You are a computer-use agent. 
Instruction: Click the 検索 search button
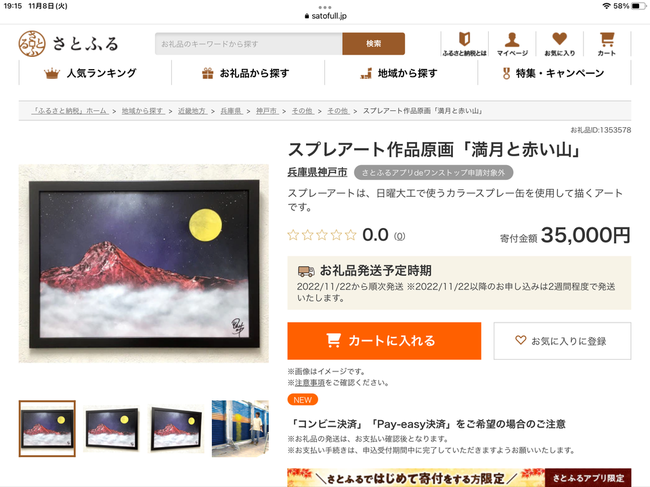(374, 44)
